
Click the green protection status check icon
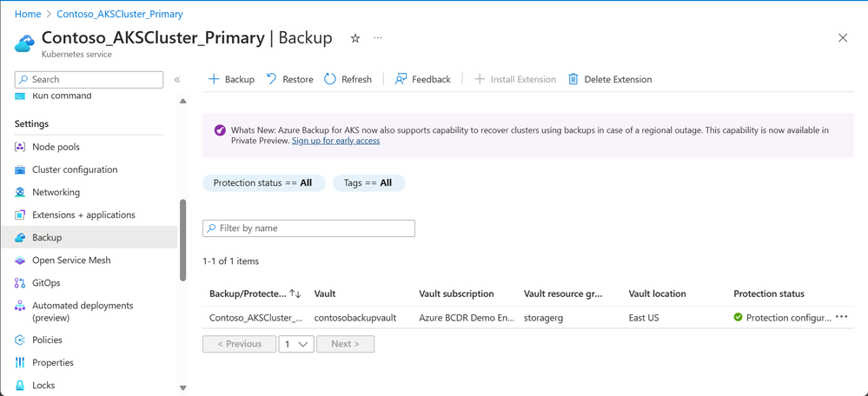(738, 318)
